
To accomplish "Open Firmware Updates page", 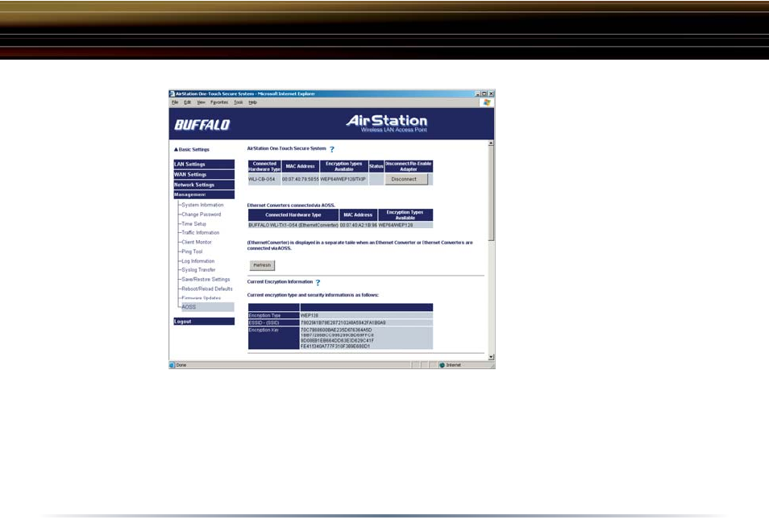I will point(201,297).
